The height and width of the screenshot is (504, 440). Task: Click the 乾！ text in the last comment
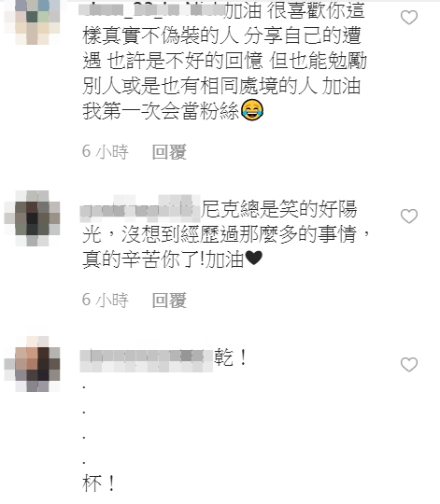click(x=231, y=357)
